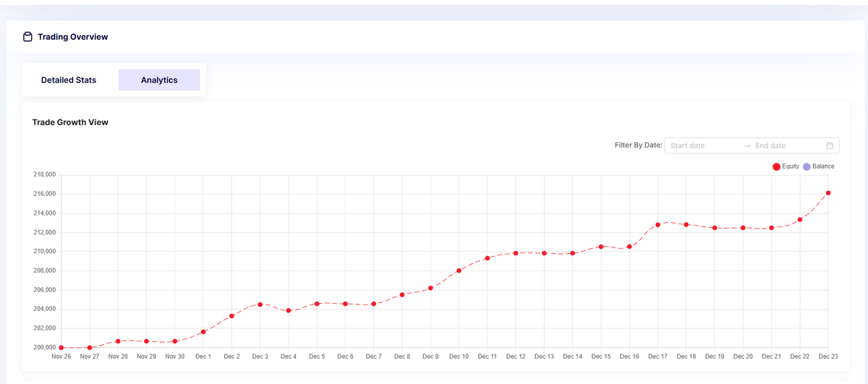The width and height of the screenshot is (868, 384).
Task: Click the Dec 9 x-axis label
Action: point(430,357)
